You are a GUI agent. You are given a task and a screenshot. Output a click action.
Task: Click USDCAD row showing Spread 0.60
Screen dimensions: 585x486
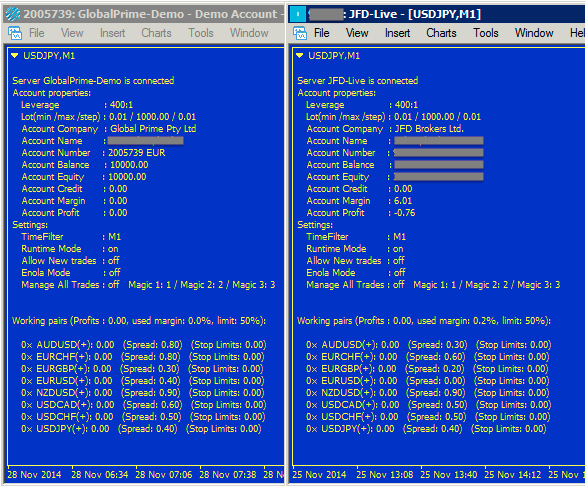click(x=144, y=405)
